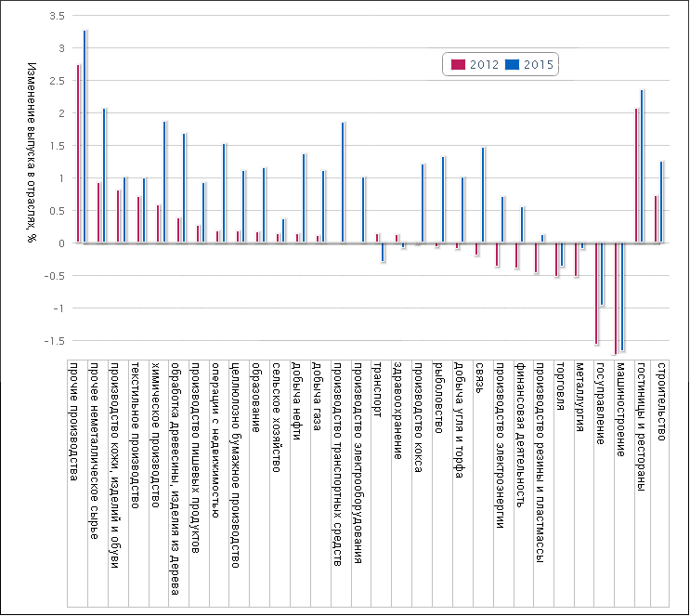The width and height of the screenshot is (690, 616).
Task: Select category label 'транспорт'
Action: (x=378, y=389)
